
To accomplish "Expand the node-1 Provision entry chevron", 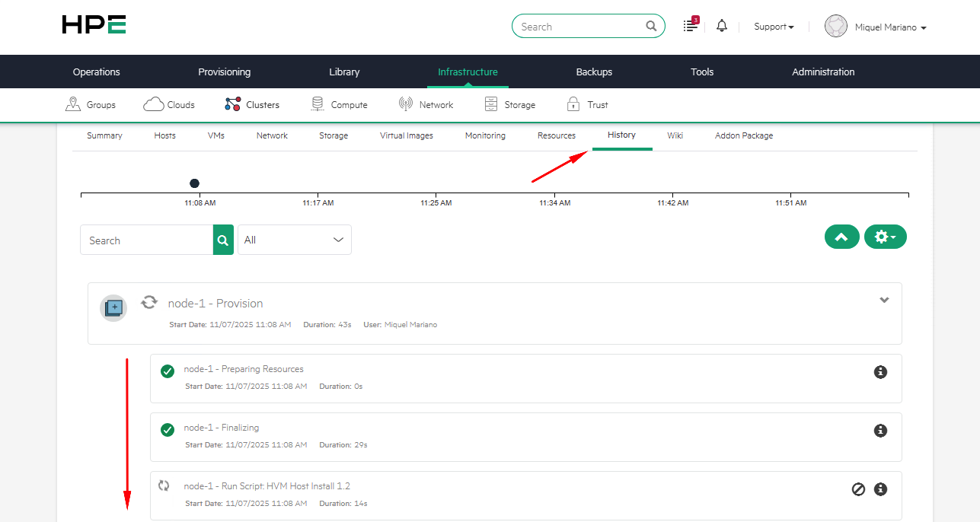I will point(884,300).
